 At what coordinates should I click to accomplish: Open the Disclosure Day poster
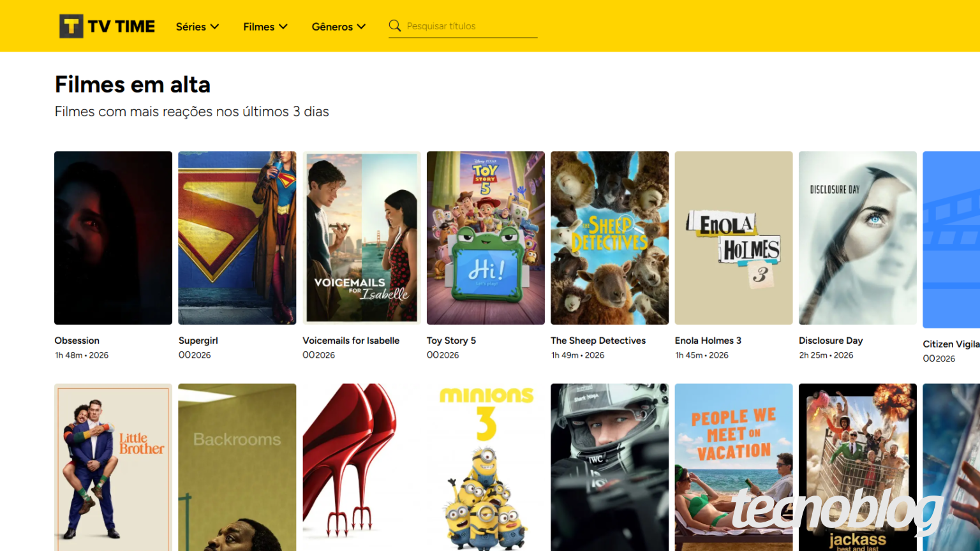[x=857, y=238]
